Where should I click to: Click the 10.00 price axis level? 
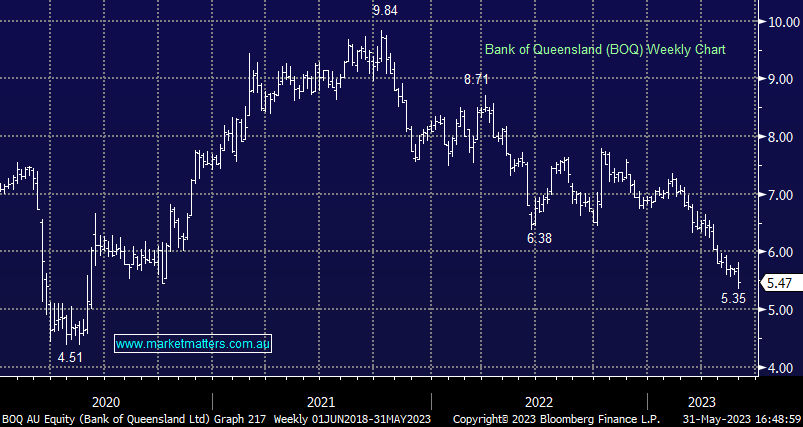(781, 21)
